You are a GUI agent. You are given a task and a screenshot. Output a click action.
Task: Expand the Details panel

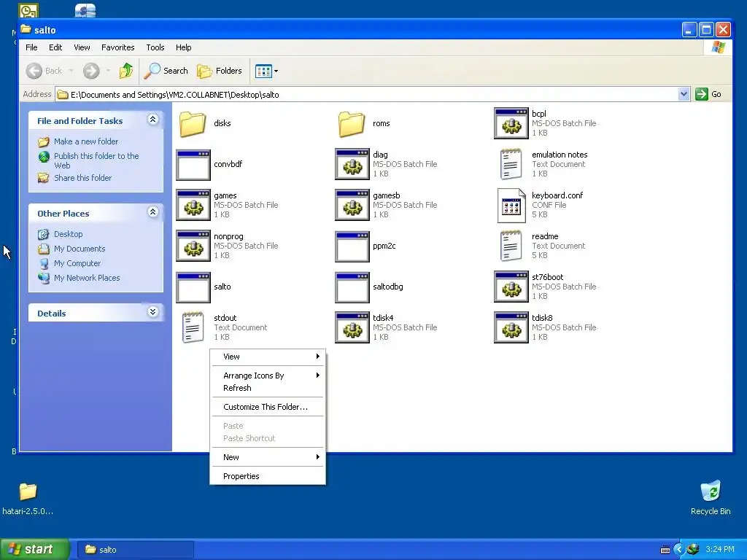pos(152,312)
